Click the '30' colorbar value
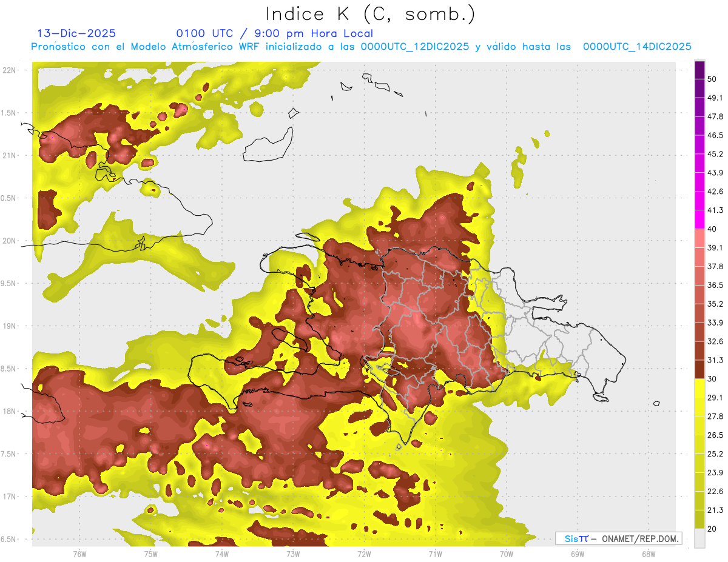Image resolution: width=728 pixels, height=562 pixels. pyautogui.click(x=712, y=379)
